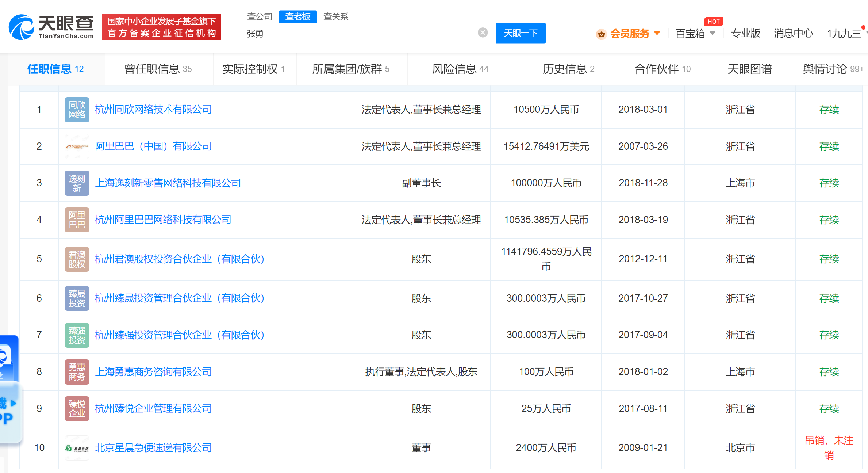The image size is (868, 473).
Task: Click the TianYanCha logo icon
Action: click(x=22, y=27)
